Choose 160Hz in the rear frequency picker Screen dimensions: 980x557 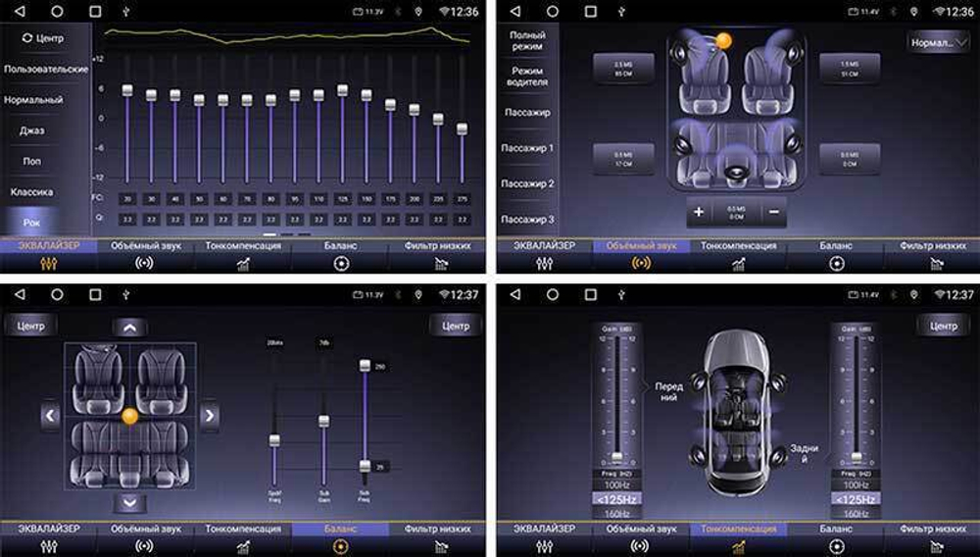point(856,513)
